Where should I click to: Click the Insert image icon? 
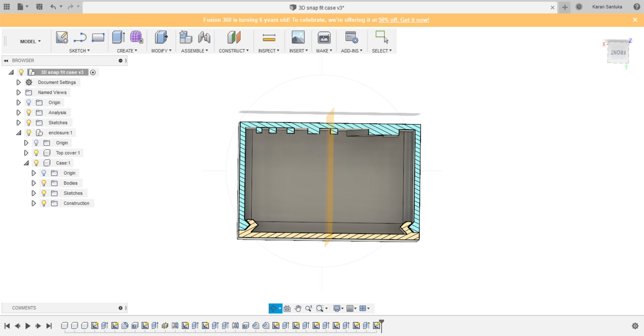pyautogui.click(x=298, y=37)
